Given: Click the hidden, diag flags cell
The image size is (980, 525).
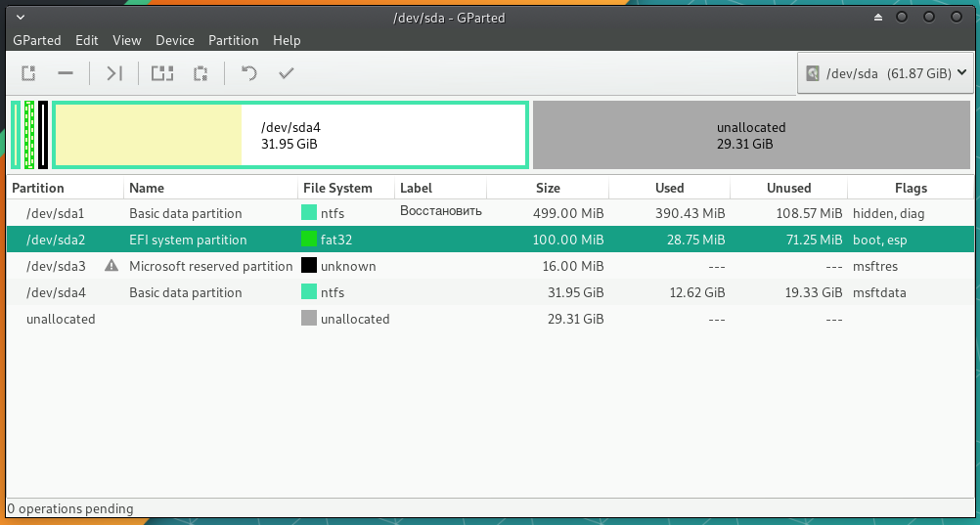Looking at the screenshot, I should point(888,213).
